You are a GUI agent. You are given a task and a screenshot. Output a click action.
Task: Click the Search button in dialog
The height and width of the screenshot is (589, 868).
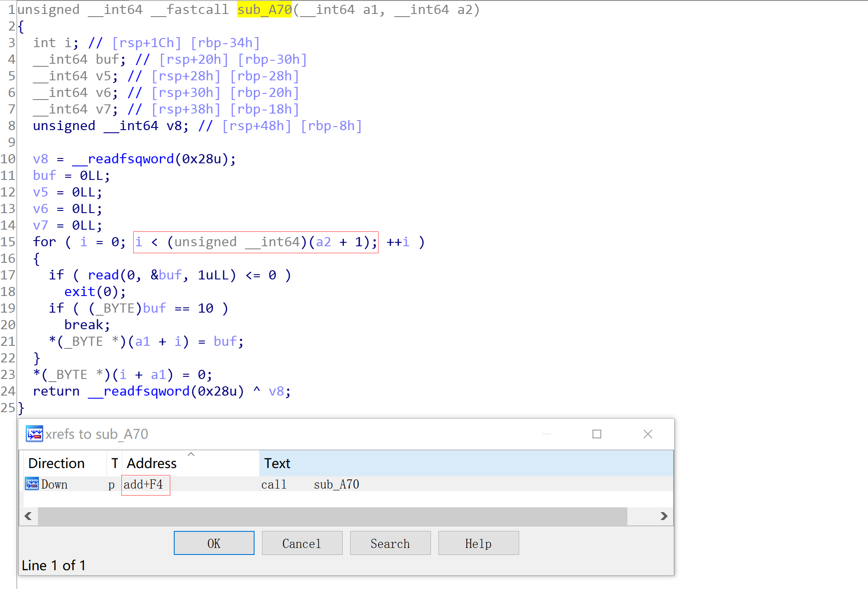tap(390, 543)
